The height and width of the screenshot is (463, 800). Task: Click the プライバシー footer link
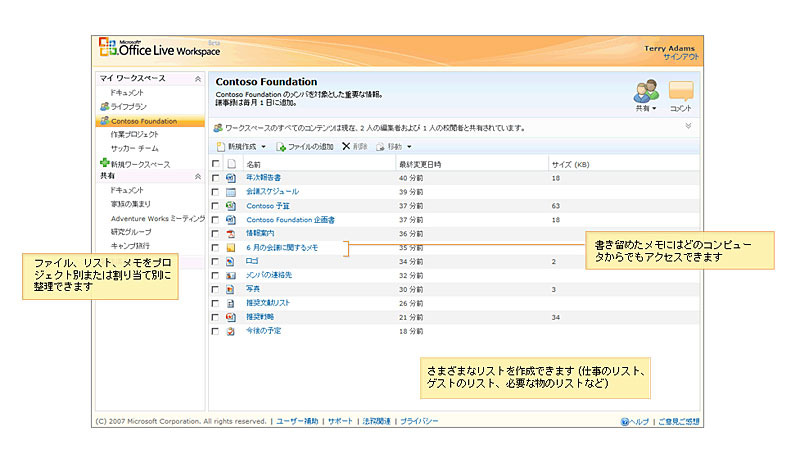pyautogui.click(x=419, y=421)
